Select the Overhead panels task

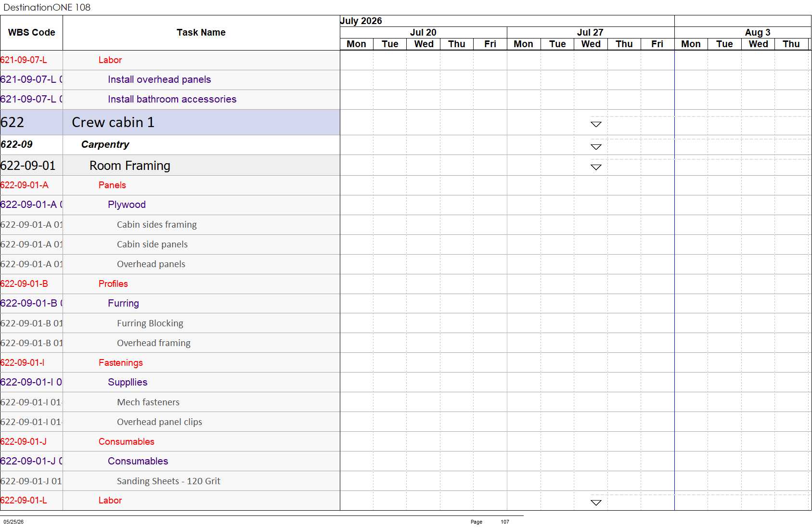[170, 264]
